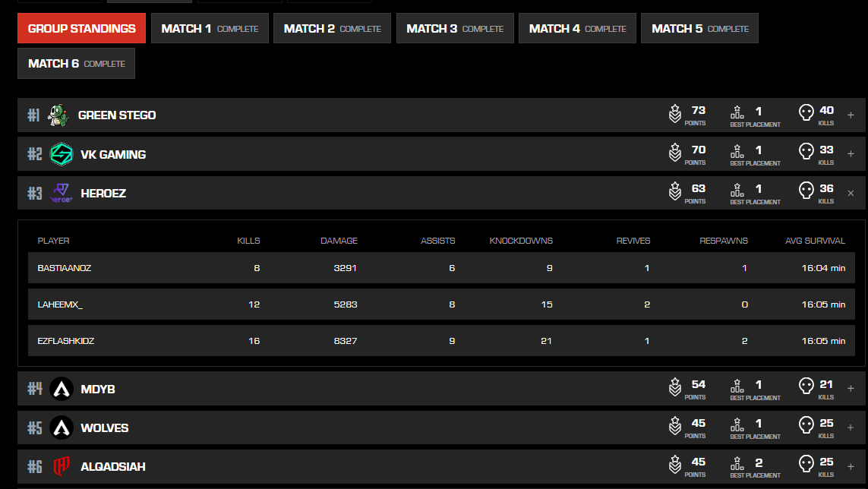Click Heroez kills skull icon

(x=806, y=190)
